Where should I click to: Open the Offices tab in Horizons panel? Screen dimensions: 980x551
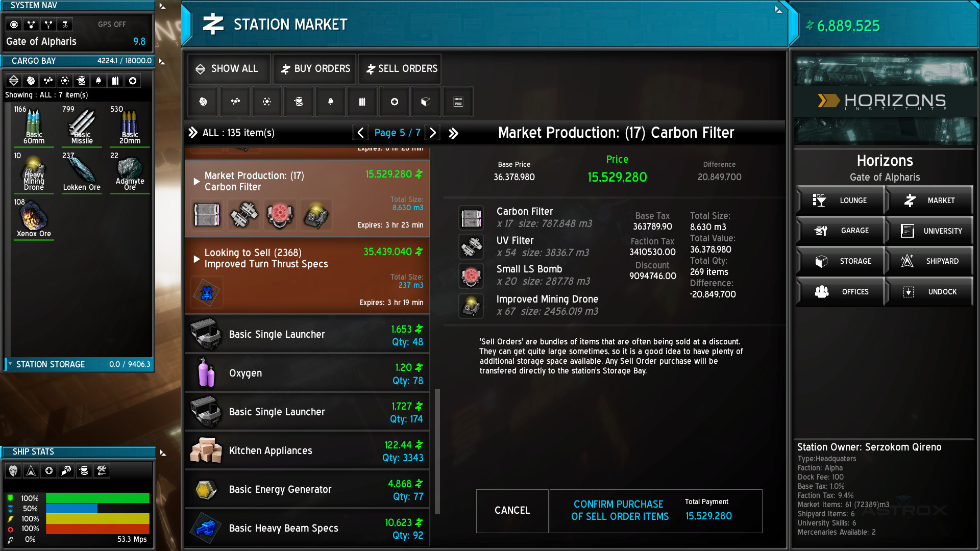[x=841, y=292]
